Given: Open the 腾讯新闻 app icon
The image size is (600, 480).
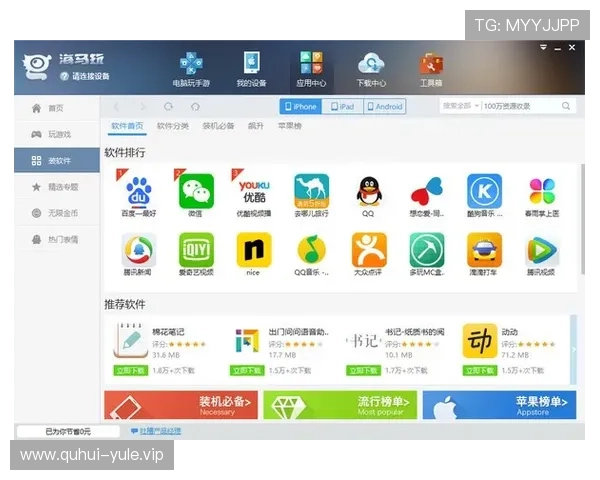Looking at the screenshot, I should 139,250.
